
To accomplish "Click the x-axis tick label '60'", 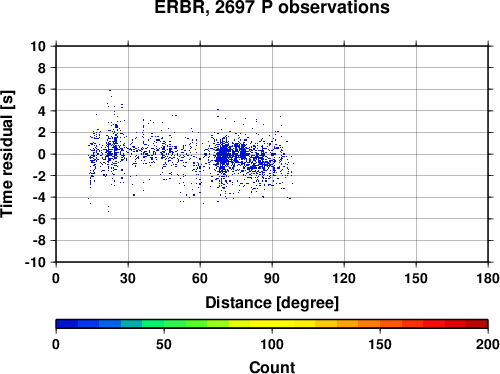I will [x=200, y=278].
